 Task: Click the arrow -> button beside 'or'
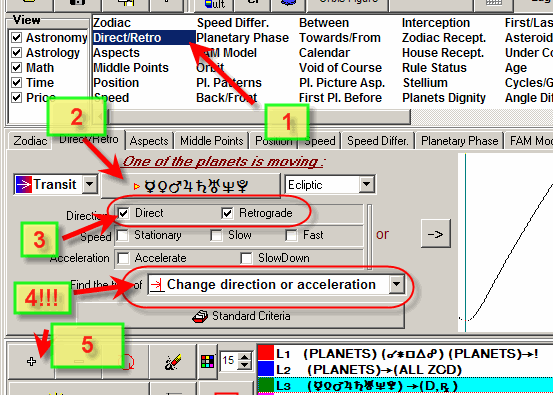tap(436, 234)
